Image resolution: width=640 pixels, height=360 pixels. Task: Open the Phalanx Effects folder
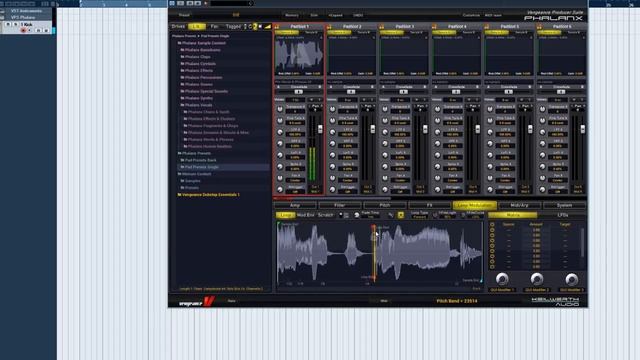click(197, 71)
